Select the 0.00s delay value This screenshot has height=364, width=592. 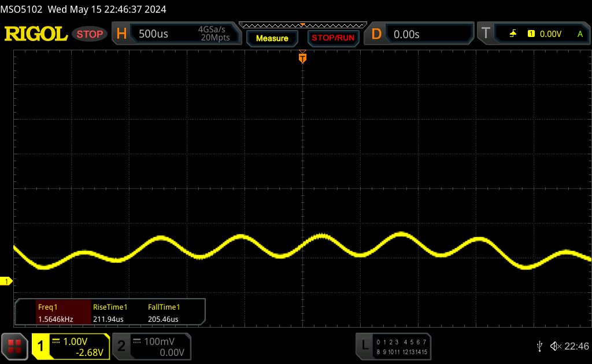pos(406,35)
